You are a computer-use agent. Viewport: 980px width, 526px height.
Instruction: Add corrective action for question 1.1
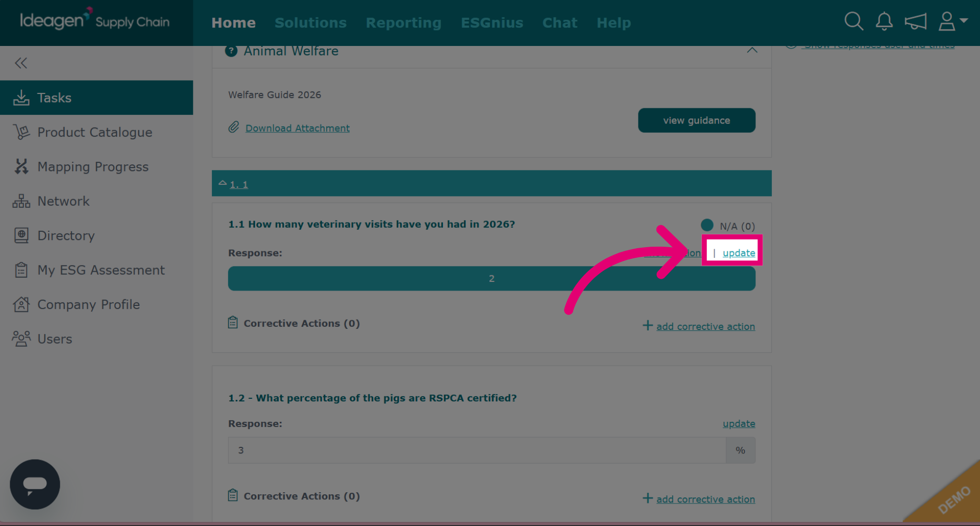[705, 326]
